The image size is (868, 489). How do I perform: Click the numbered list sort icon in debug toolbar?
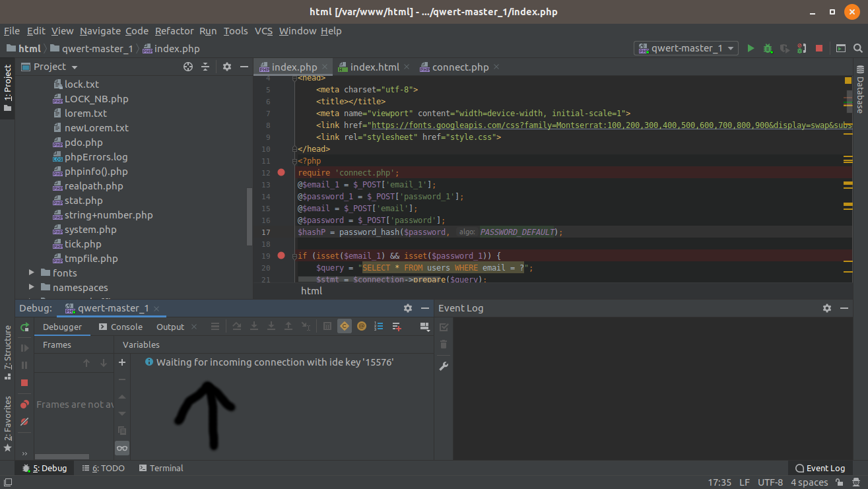point(379,326)
